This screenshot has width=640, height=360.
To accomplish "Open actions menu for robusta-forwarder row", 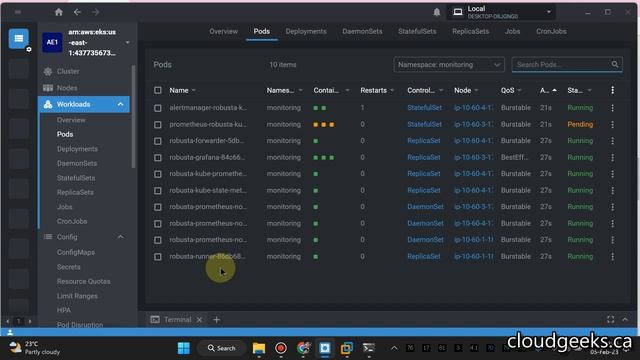I will coord(612,141).
